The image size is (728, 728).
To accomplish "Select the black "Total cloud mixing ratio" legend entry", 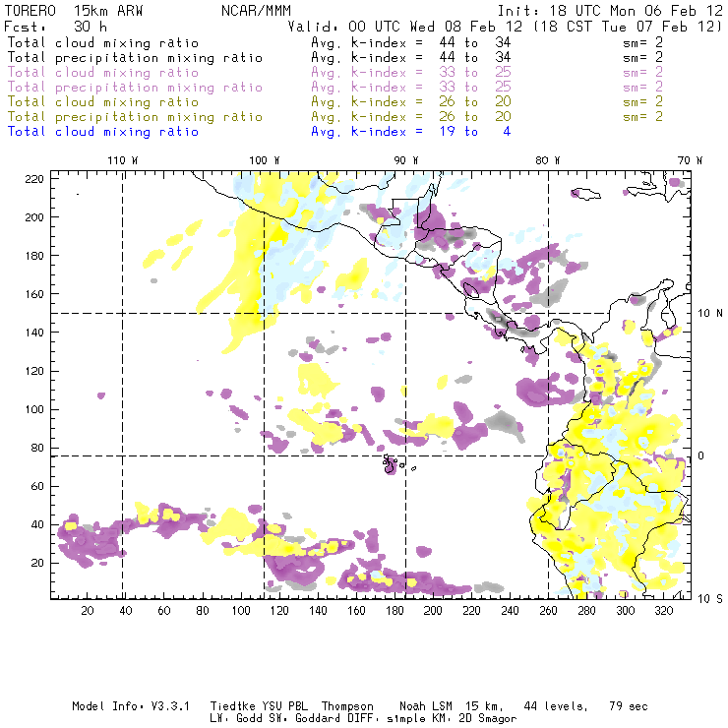I will 103,43.
